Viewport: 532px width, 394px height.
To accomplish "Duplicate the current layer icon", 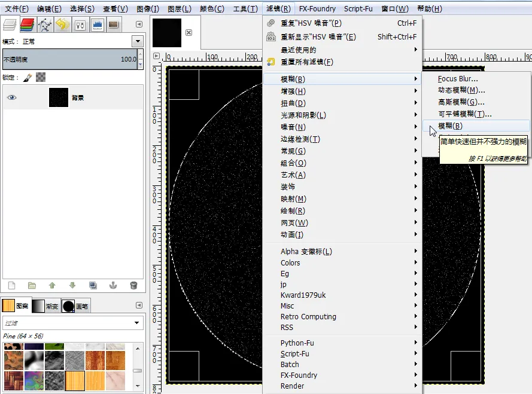I will 93,285.
